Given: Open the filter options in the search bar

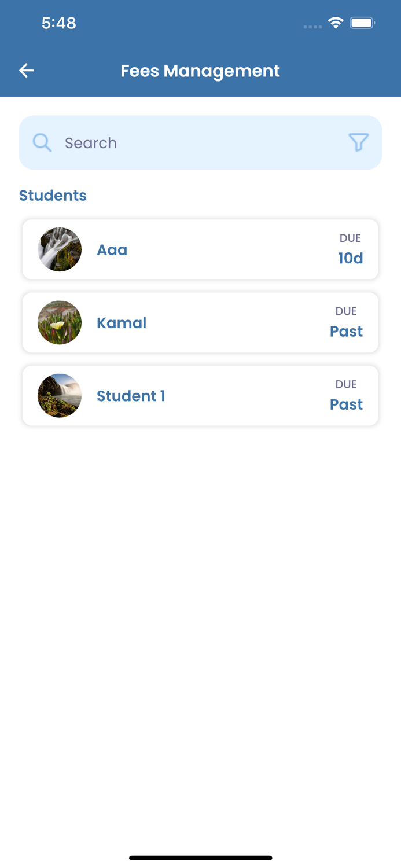Looking at the screenshot, I should coord(359,142).
